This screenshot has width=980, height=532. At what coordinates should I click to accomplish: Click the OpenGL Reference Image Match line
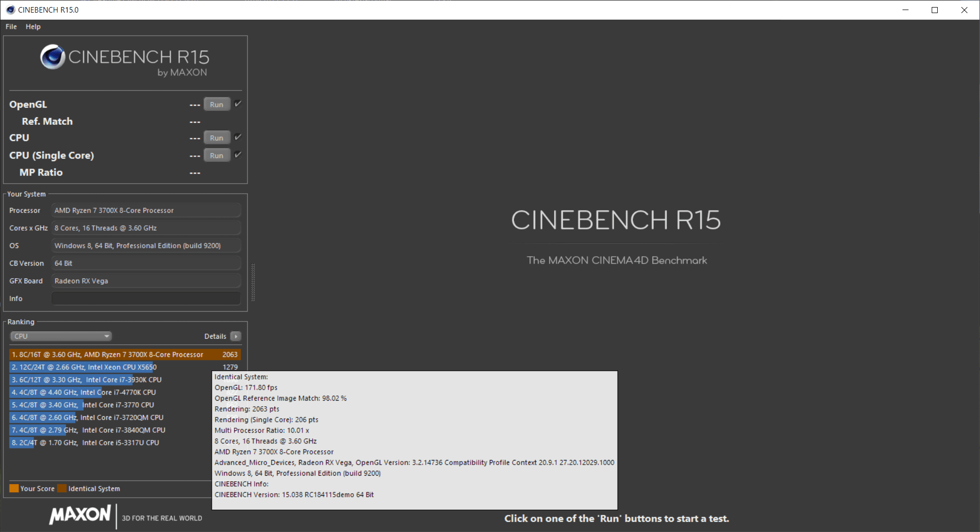[281, 398]
